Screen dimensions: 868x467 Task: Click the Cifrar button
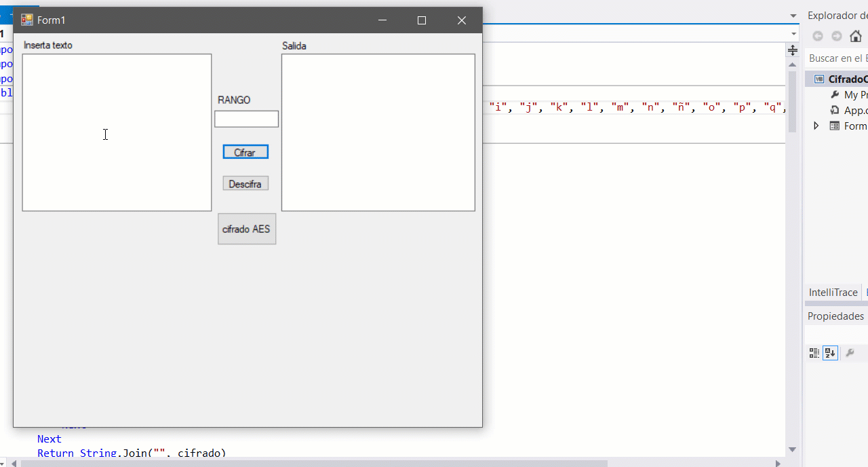245,152
